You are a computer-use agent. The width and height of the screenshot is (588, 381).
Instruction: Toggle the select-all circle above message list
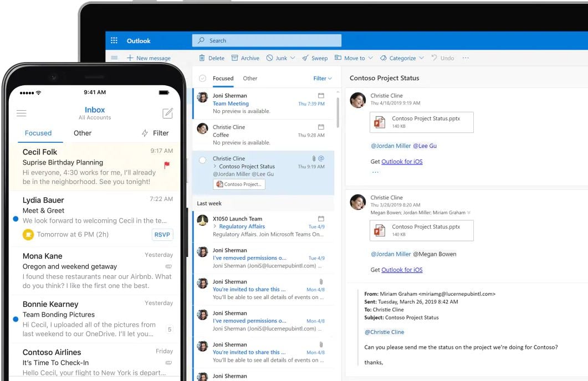tap(202, 79)
